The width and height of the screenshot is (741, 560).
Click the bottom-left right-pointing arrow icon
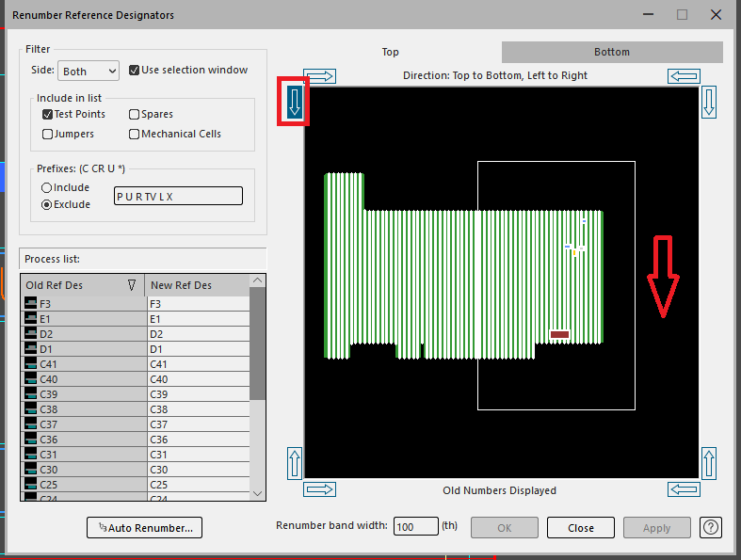click(x=320, y=489)
